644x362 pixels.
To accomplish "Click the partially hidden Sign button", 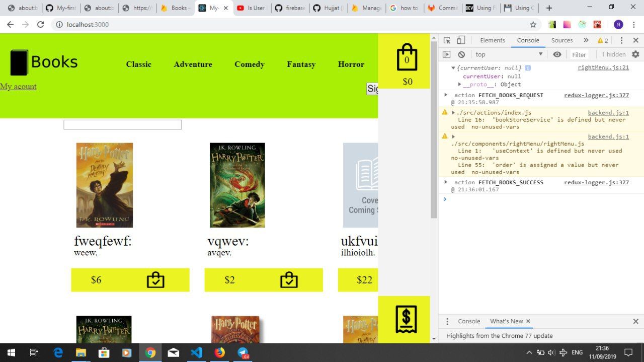I will [372, 89].
